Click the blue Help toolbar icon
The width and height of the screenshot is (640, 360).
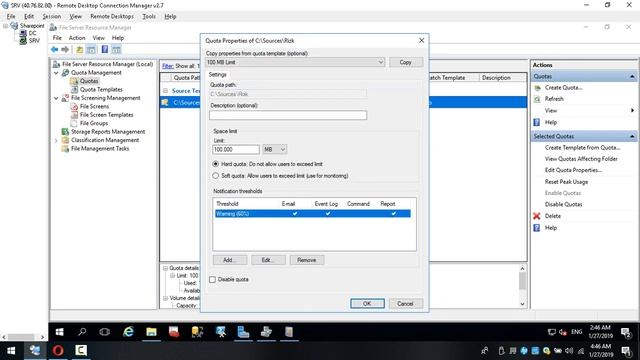pos(105,49)
